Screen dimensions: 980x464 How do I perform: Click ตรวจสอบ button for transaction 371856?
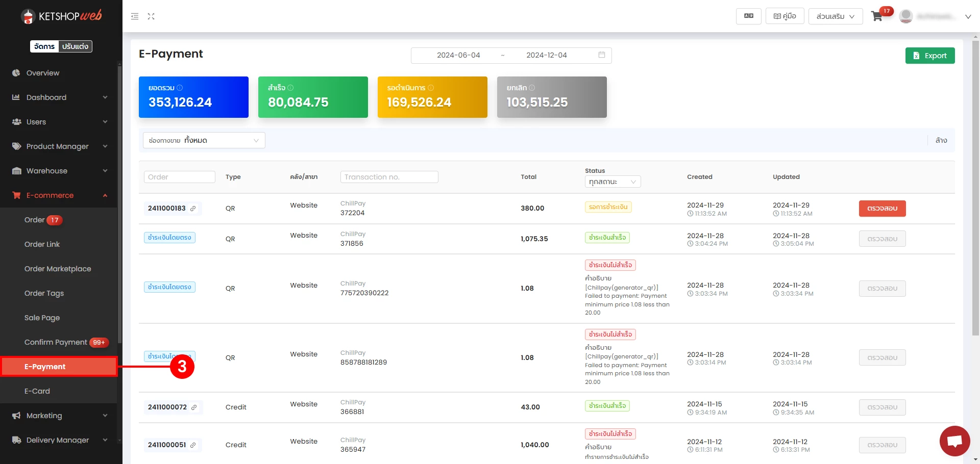click(x=882, y=239)
